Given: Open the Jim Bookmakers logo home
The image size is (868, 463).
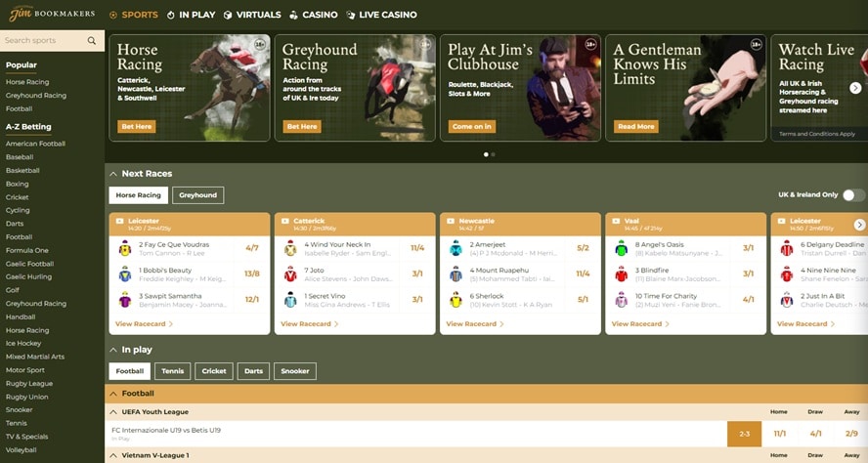Looking at the screenshot, I should tap(52, 14).
